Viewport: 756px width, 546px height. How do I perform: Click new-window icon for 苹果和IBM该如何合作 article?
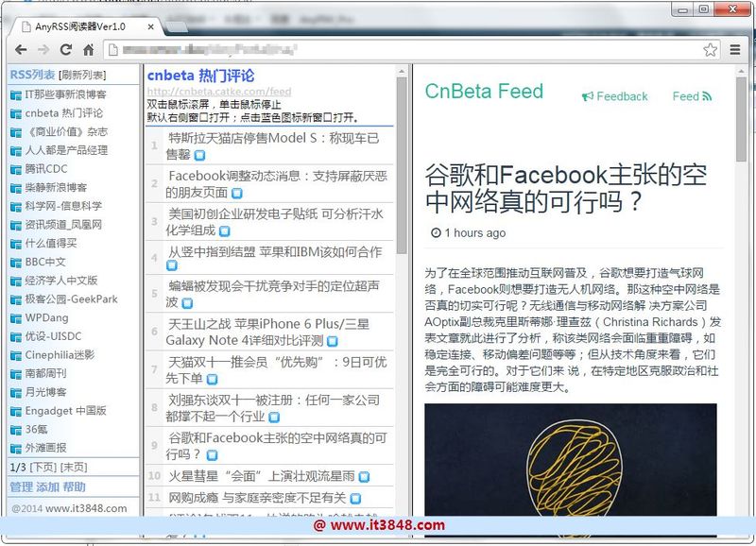172,265
